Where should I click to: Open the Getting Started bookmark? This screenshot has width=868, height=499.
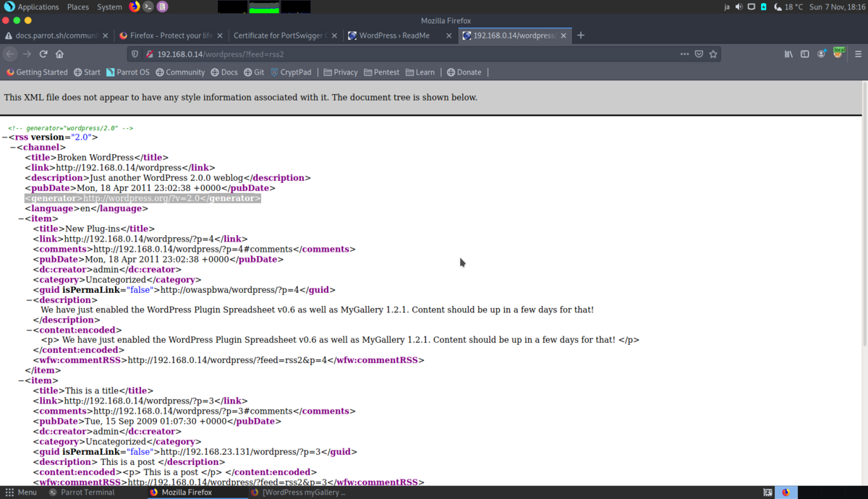pos(36,72)
